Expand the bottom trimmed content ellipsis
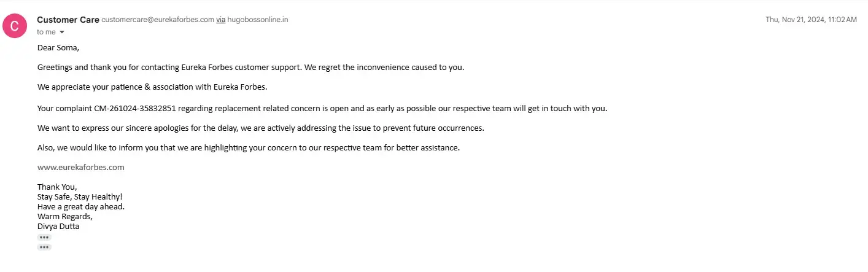The width and height of the screenshot is (868, 272). pos(44,247)
